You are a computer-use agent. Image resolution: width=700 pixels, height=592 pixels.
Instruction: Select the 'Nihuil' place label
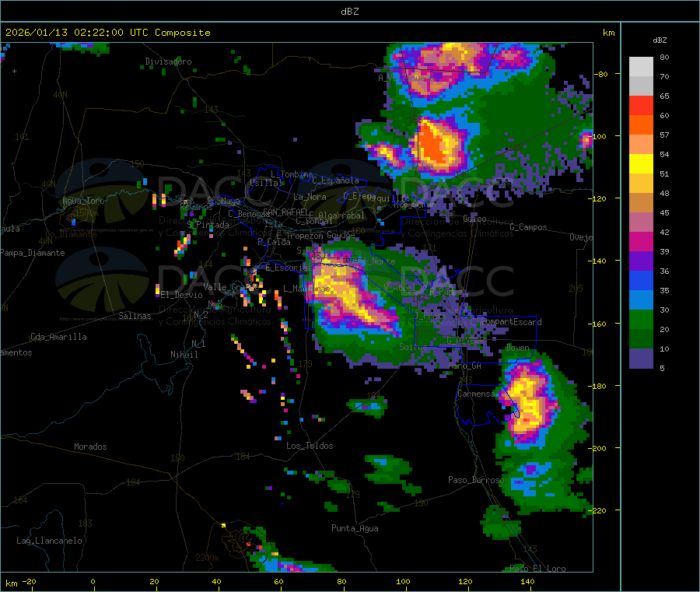coord(184,355)
